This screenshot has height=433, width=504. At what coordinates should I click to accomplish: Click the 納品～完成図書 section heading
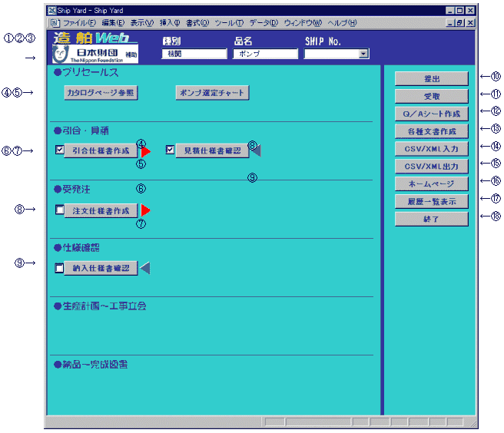coord(91,365)
